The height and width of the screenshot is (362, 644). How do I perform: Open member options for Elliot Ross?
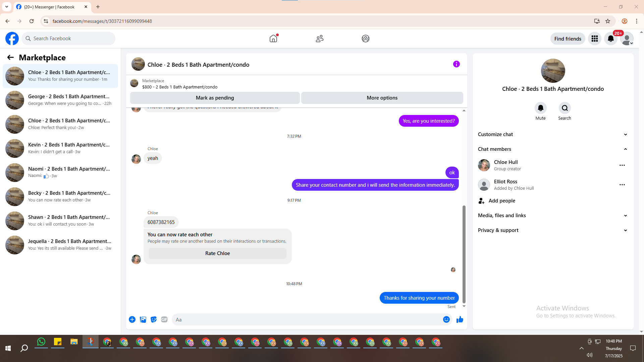[x=622, y=185]
